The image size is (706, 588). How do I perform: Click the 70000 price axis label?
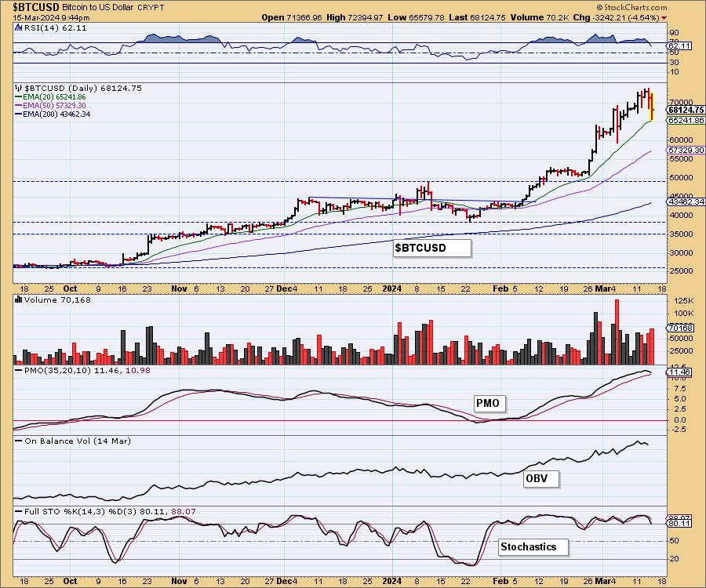[681, 102]
